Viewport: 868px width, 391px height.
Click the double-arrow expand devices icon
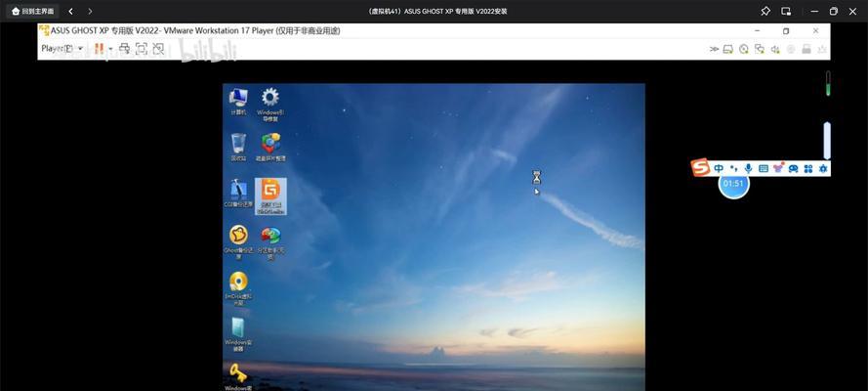pyautogui.click(x=714, y=49)
